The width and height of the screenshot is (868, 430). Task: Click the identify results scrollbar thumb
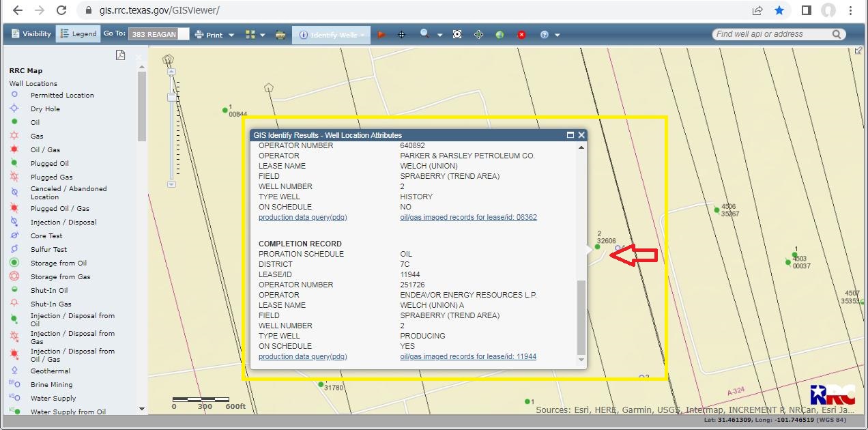click(x=581, y=317)
